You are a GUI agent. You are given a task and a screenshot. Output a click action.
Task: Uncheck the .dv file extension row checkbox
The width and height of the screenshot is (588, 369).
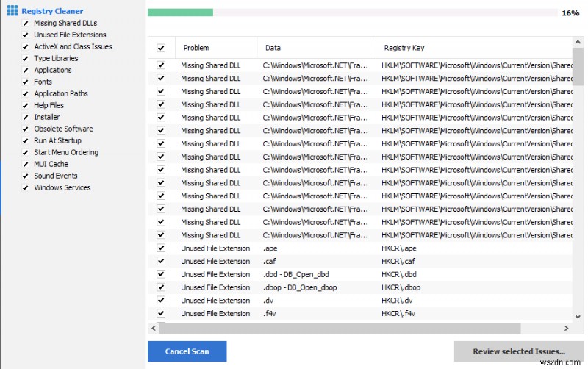pyautogui.click(x=161, y=301)
